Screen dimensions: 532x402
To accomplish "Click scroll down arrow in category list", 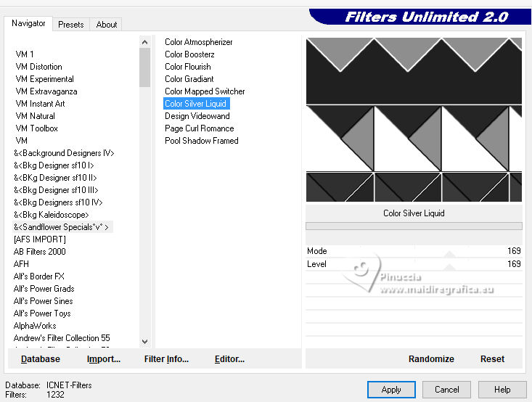I will (145, 341).
